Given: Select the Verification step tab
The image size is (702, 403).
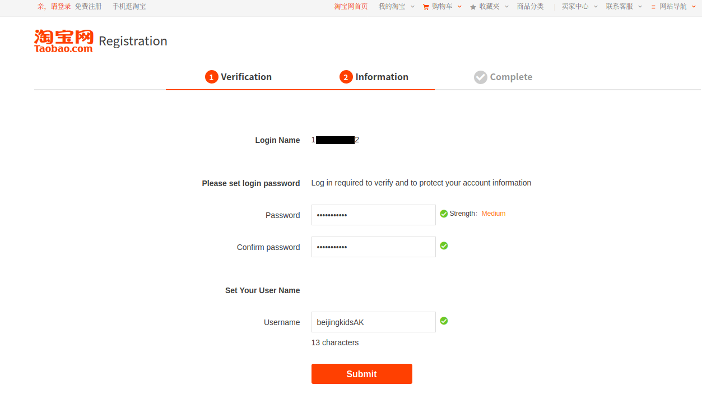Looking at the screenshot, I should tap(238, 77).
